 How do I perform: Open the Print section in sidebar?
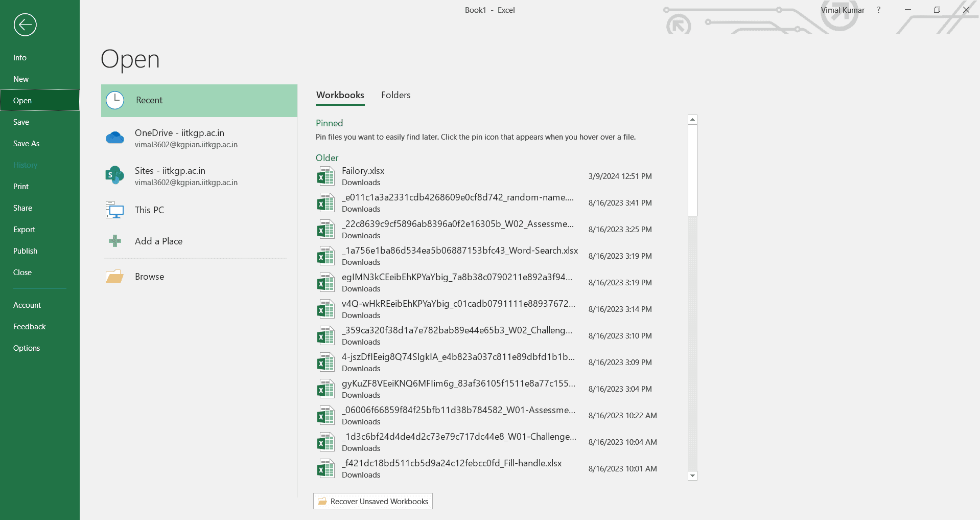20,186
